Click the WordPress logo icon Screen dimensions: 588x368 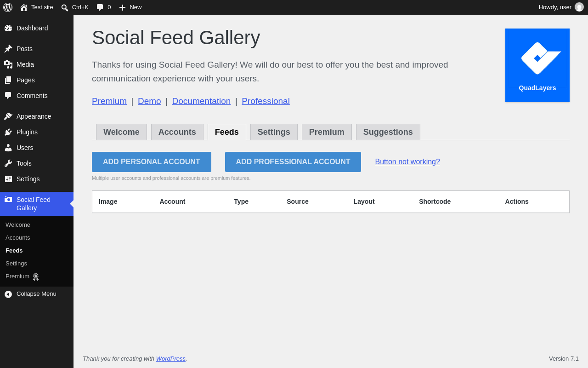[x=8, y=7]
